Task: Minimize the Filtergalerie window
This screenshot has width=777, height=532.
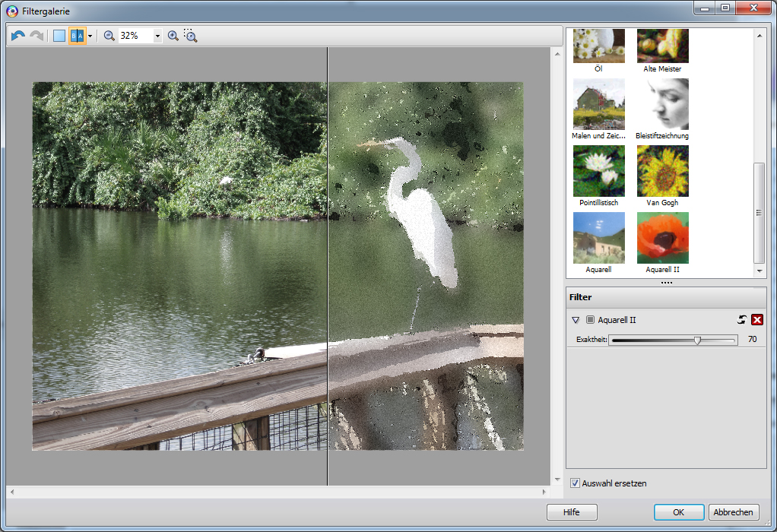Action: click(x=704, y=8)
